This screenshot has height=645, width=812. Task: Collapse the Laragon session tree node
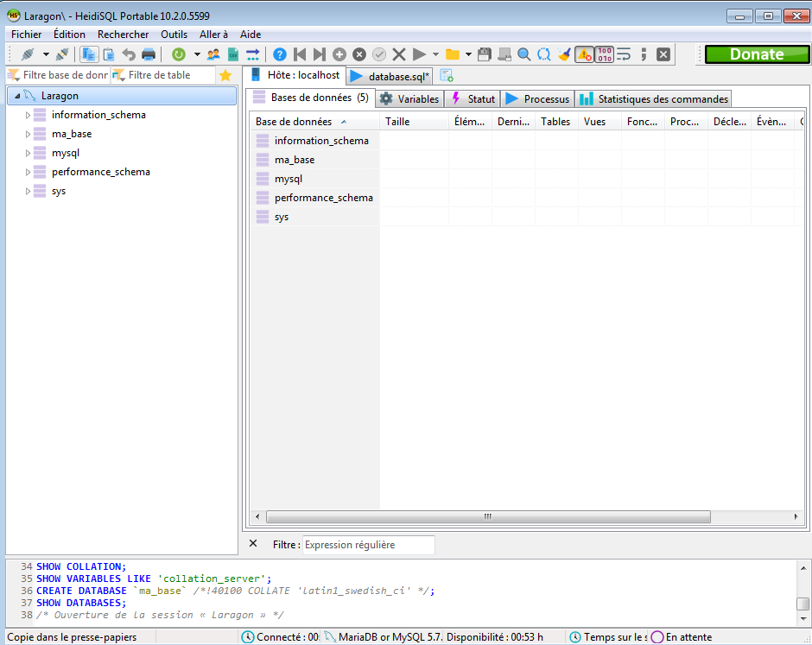(17, 96)
